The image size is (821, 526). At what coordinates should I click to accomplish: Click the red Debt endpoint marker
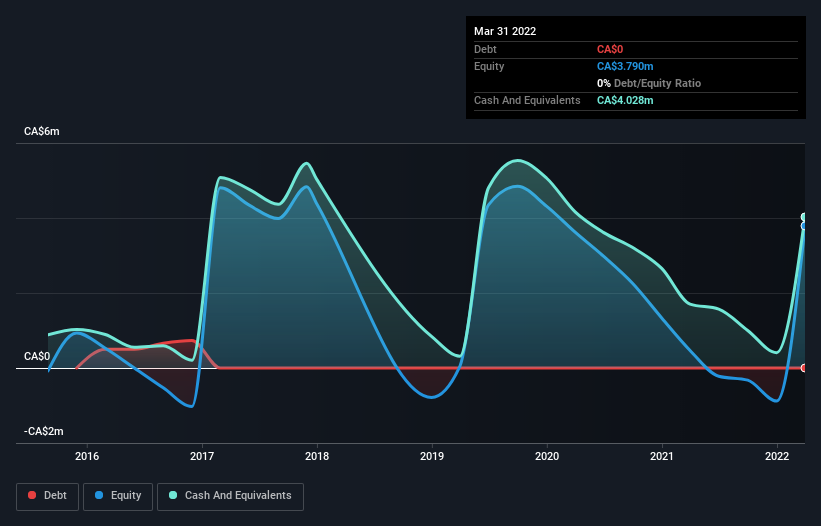[x=804, y=368]
